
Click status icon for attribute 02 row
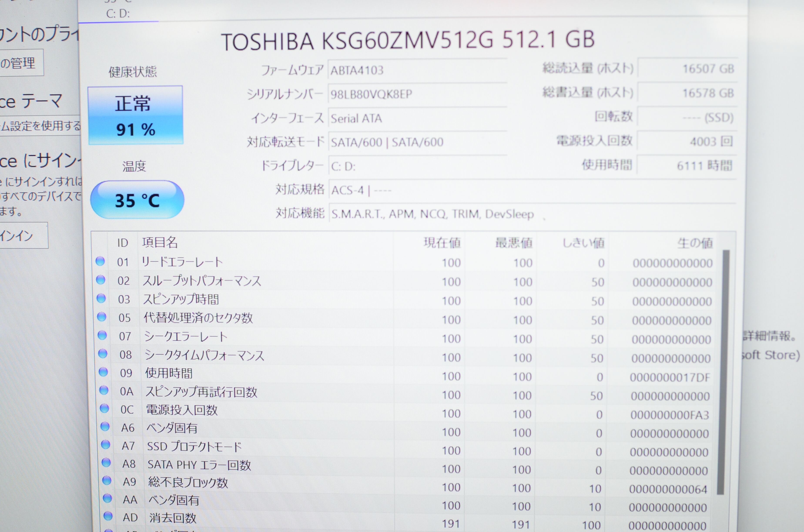(101, 280)
